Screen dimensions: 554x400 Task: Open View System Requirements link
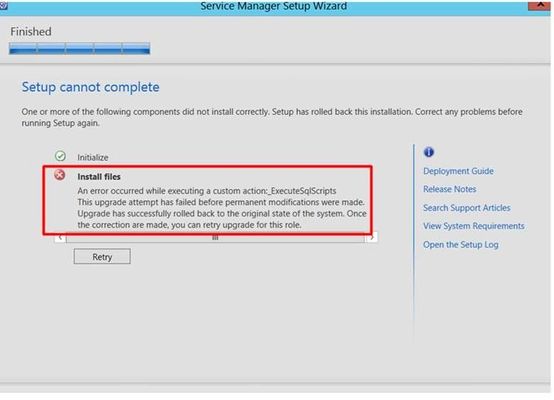[474, 226]
